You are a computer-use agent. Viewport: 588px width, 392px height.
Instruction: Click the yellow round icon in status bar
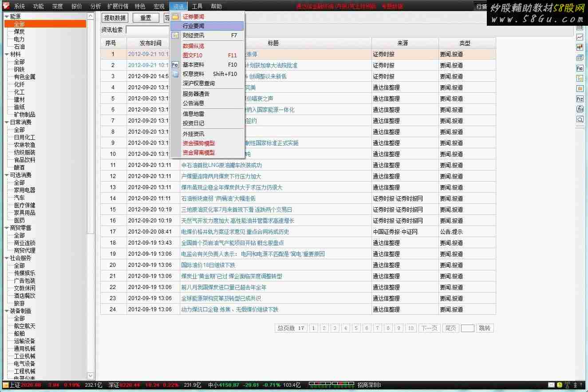point(560,385)
